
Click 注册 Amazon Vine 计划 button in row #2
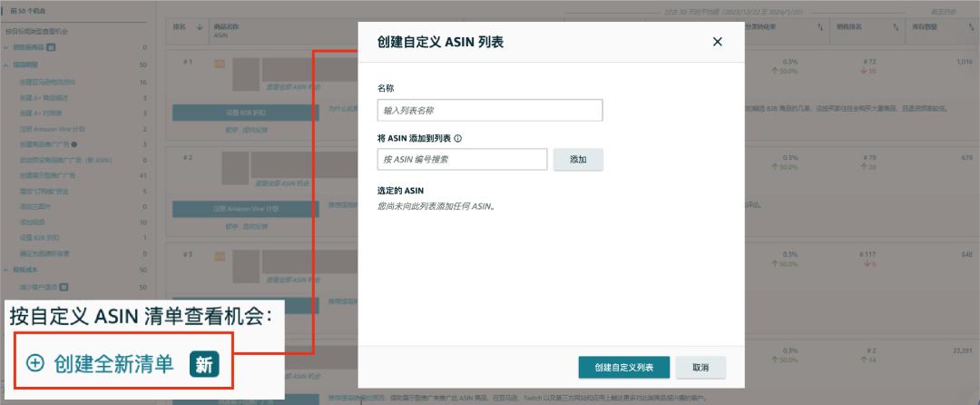tap(245, 209)
